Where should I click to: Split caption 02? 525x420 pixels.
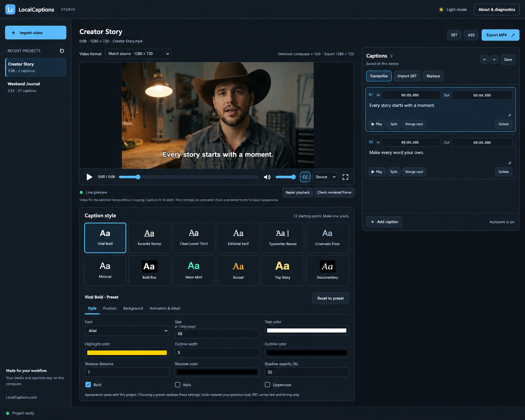[x=394, y=172]
